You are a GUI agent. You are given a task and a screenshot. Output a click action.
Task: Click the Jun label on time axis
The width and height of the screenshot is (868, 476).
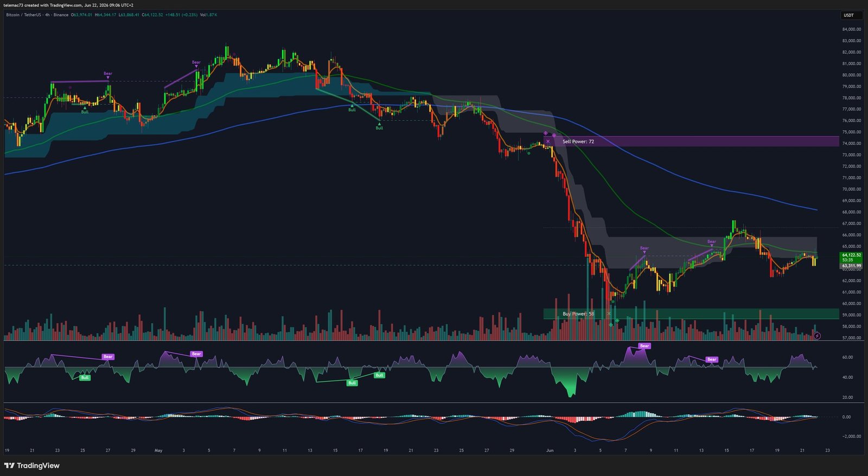pyautogui.click(x=550, y=451)
